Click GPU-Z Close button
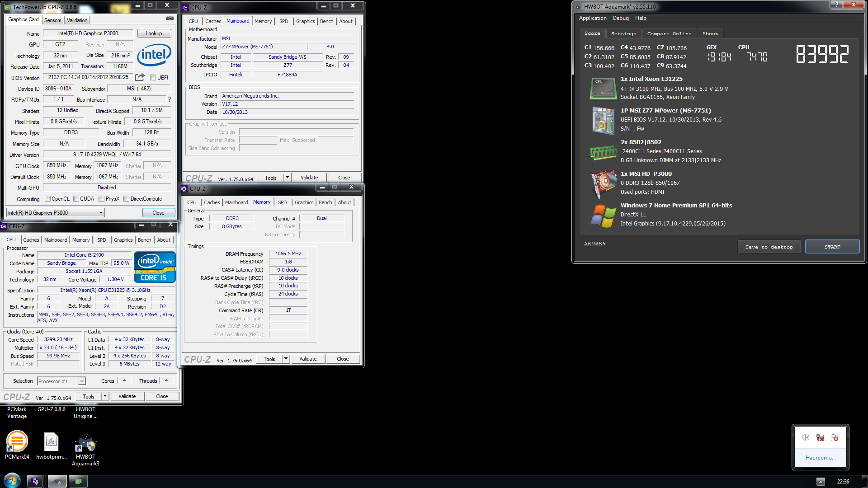868x488 pixels. pyautogui.click(x=158, y=213)
